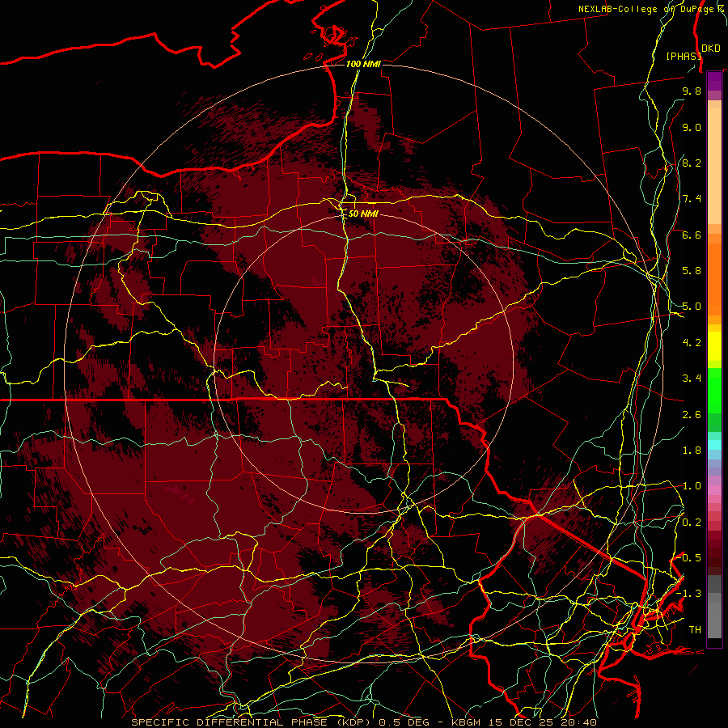728x728 pixels.
Task: Click the 7.4 value on color scale
Action: point(692,199)
